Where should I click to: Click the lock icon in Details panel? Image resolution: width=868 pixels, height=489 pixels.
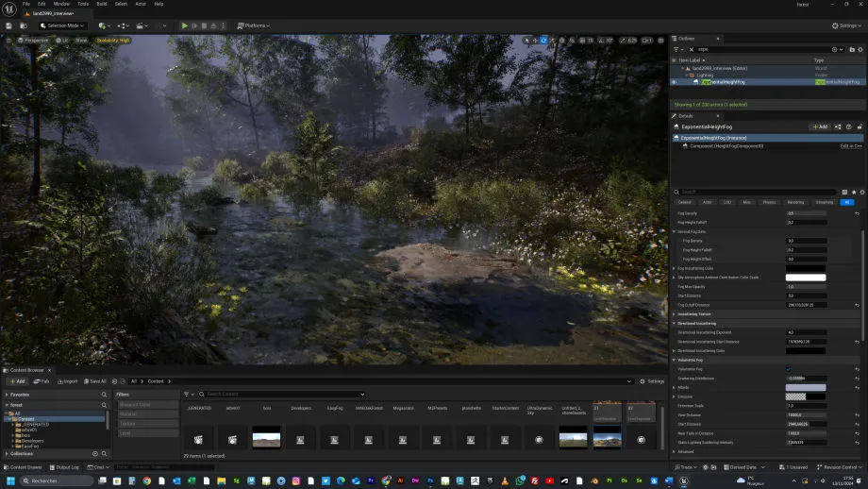click(860, 126)
